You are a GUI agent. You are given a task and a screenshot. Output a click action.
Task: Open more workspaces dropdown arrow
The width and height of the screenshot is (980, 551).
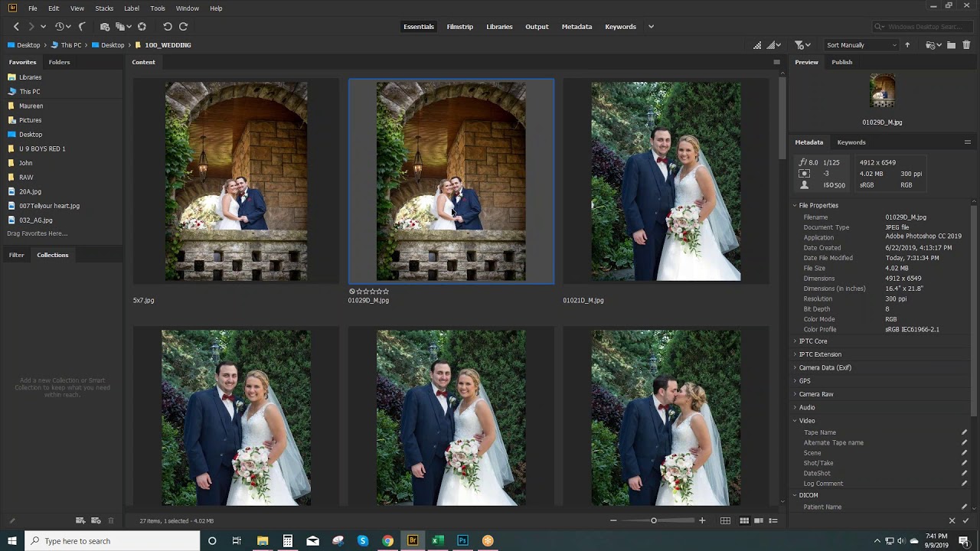pos(651,27)
